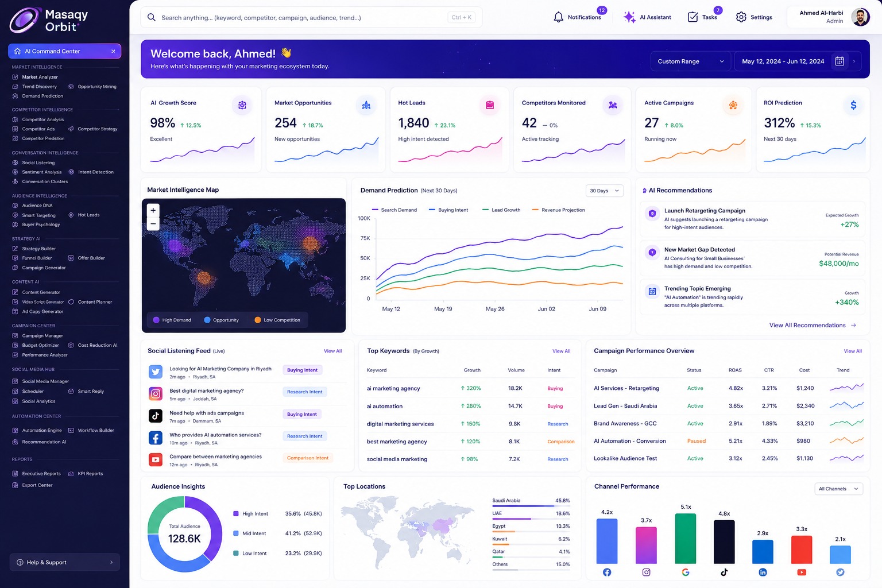Toggle Opportunity map legend item
882x588 pixels.
pos(221,320)
